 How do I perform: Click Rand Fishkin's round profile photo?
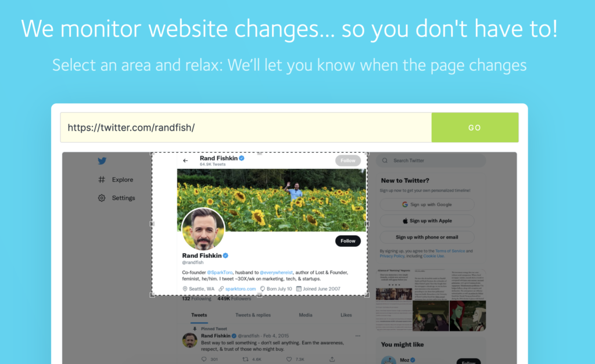[x=203, y=229]
